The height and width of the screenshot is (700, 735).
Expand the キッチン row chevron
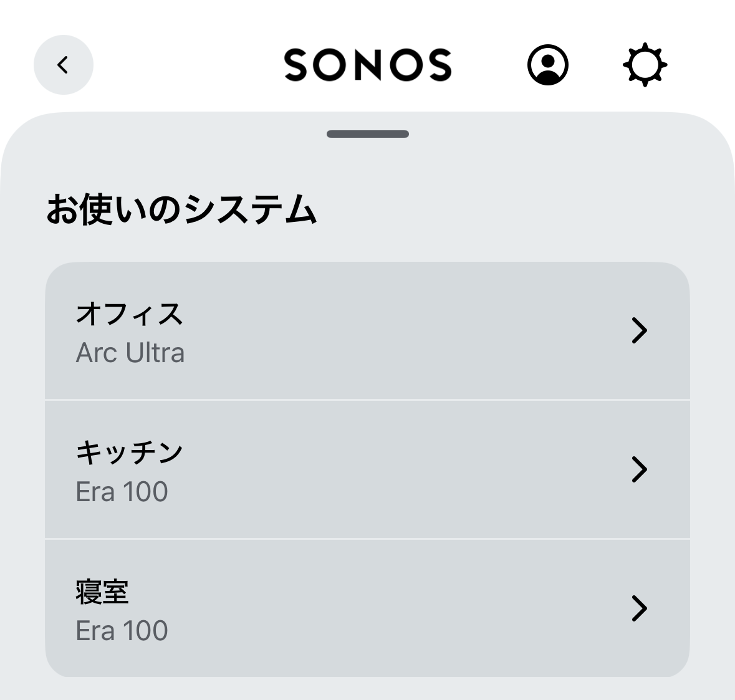pyautogui.click(x=639, y=469)
